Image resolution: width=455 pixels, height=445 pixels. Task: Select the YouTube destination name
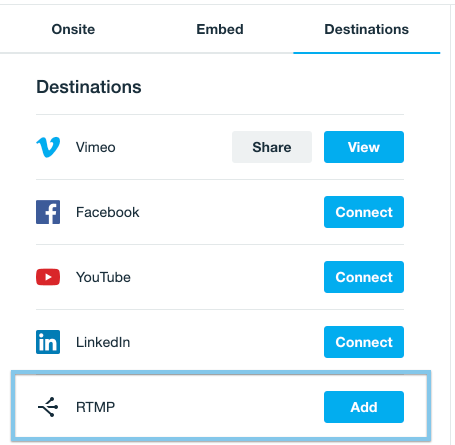103,277
